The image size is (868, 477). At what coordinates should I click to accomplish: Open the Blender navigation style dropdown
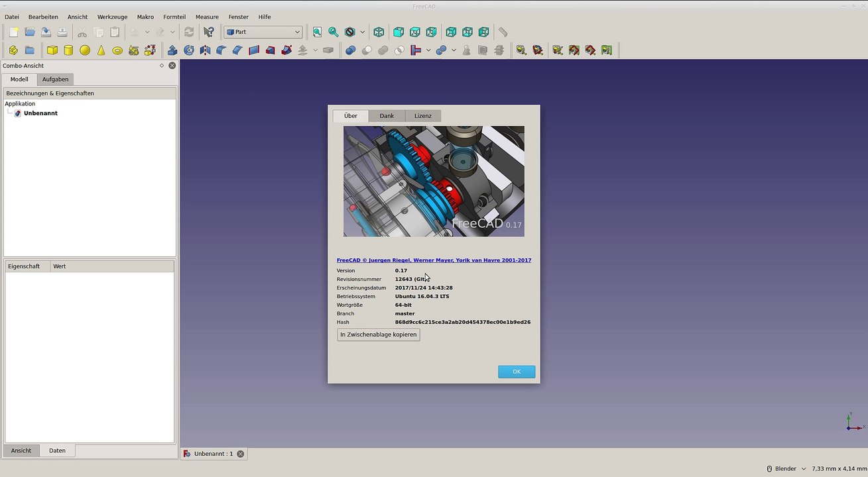coord(786,469)
